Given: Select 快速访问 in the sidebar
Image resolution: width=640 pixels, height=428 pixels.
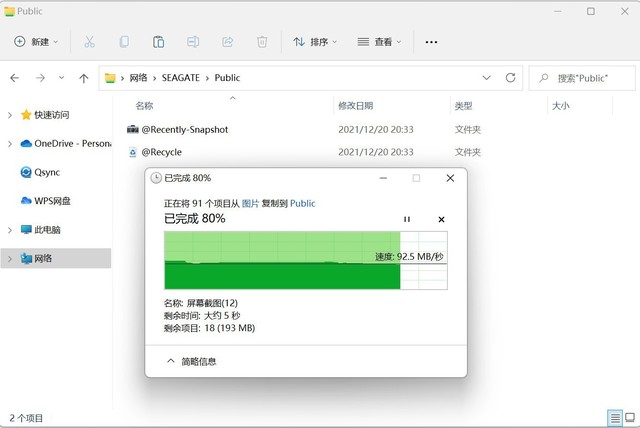Looking at the screenshot, I should (51, 115).
